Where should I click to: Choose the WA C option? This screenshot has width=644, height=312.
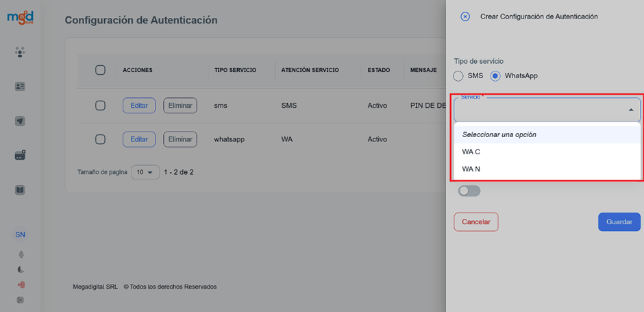click(471, 152)
